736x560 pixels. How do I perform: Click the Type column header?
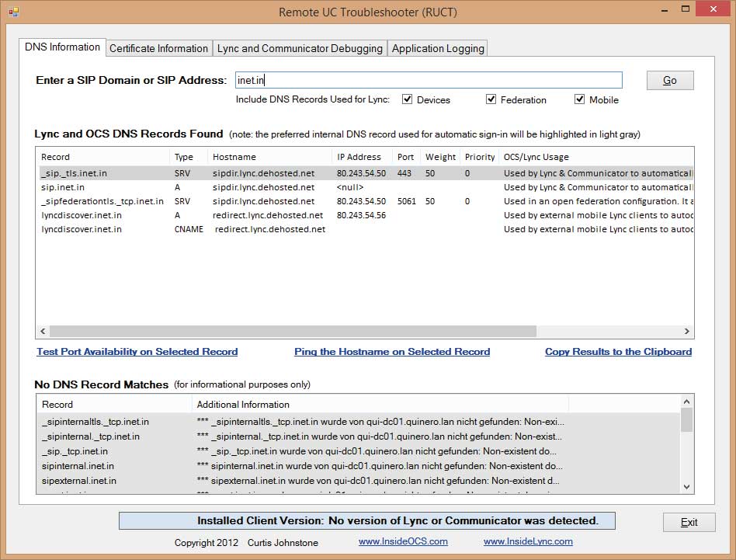[188, 157]
